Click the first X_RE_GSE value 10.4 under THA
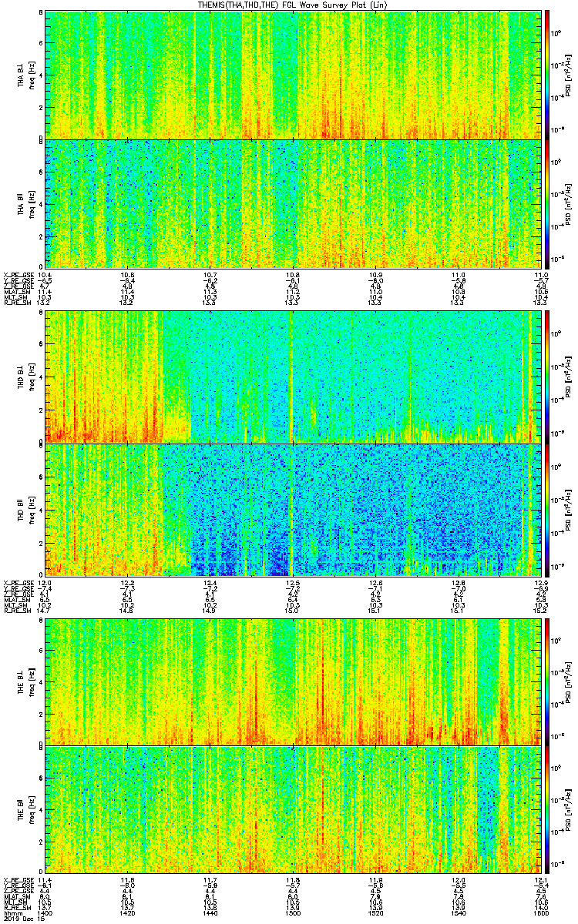This screenshot has width=578, height=924. click(x=45, y=274)
